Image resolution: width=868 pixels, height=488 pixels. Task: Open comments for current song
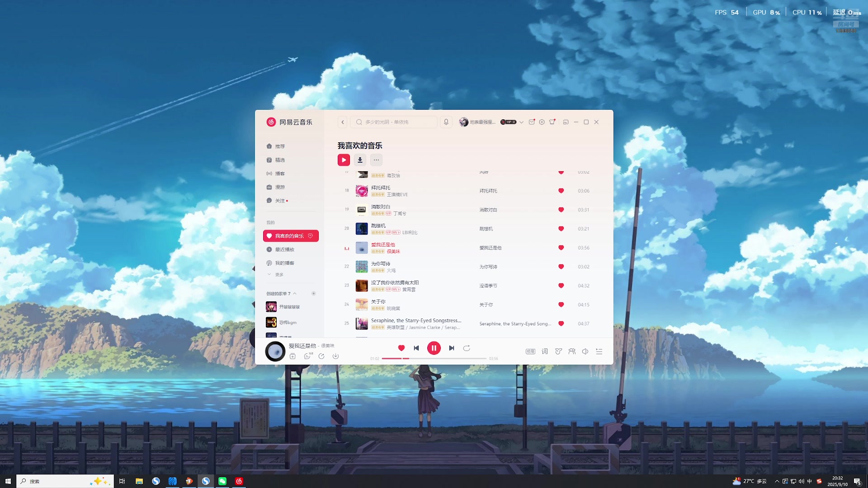pyautogui.click(x=307, y=356)
